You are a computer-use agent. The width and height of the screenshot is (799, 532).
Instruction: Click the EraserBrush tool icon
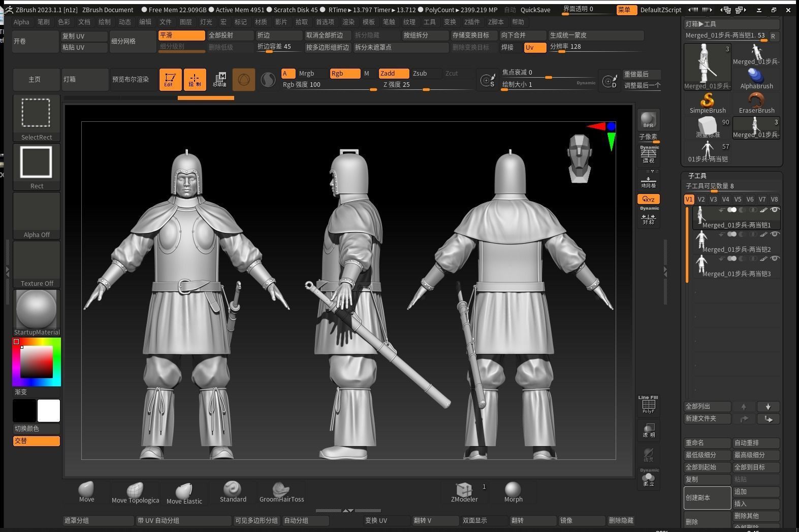(x=756, y=103)
